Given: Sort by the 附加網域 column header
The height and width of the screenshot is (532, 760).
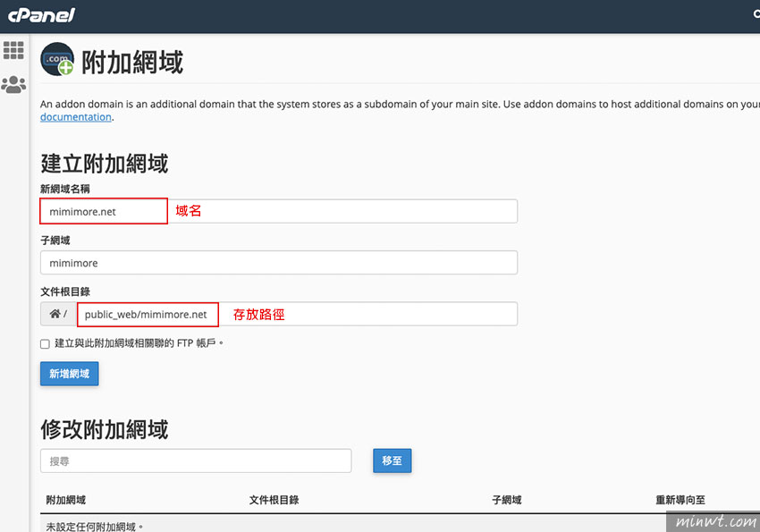Looking at the screenshot, I should point(66,500).
